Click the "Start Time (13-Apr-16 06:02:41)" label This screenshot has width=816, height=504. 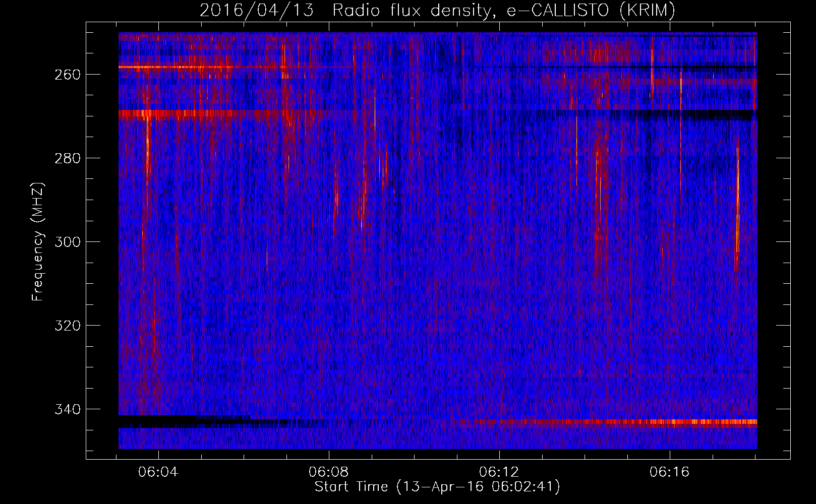coord(437,487)
